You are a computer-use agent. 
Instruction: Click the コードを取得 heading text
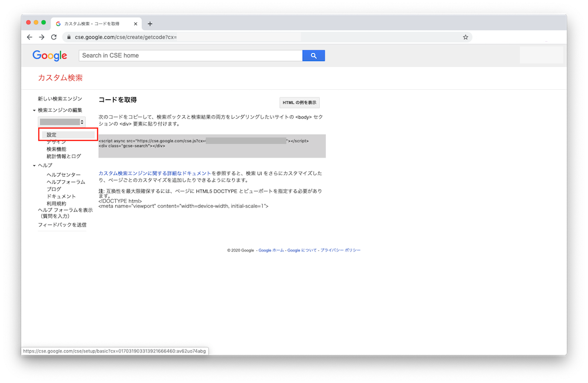(118, 100)
